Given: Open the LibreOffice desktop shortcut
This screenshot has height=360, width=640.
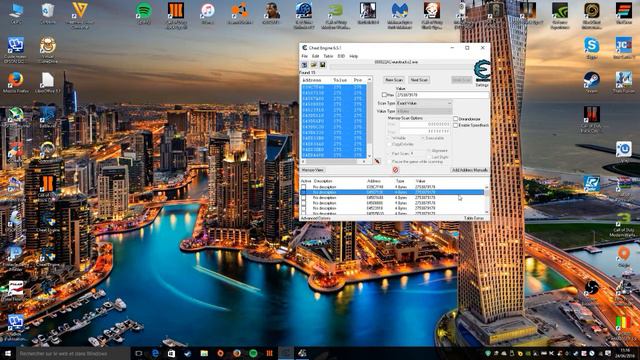Looking at the screenshot, I should [x=48, y=83].
